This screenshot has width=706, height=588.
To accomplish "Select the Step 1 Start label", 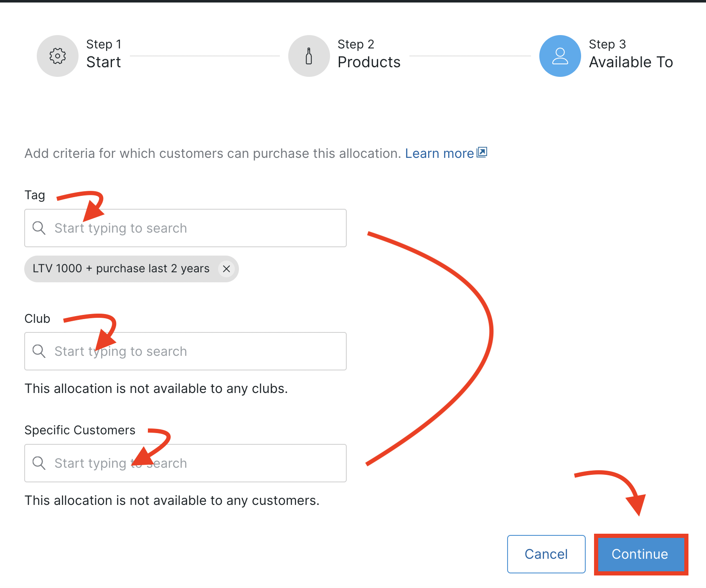I will (104, 62).
